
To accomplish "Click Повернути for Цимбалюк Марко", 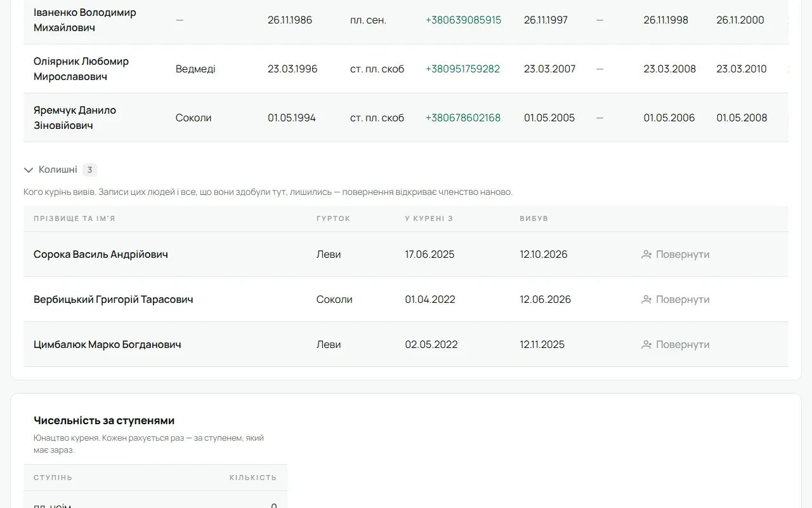I will 676,344.
